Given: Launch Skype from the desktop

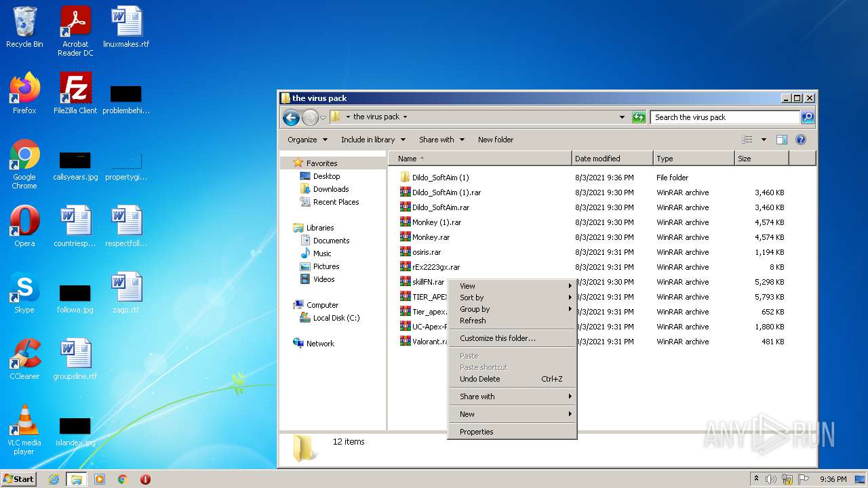Looking at the screenshot, I should 24,292.
